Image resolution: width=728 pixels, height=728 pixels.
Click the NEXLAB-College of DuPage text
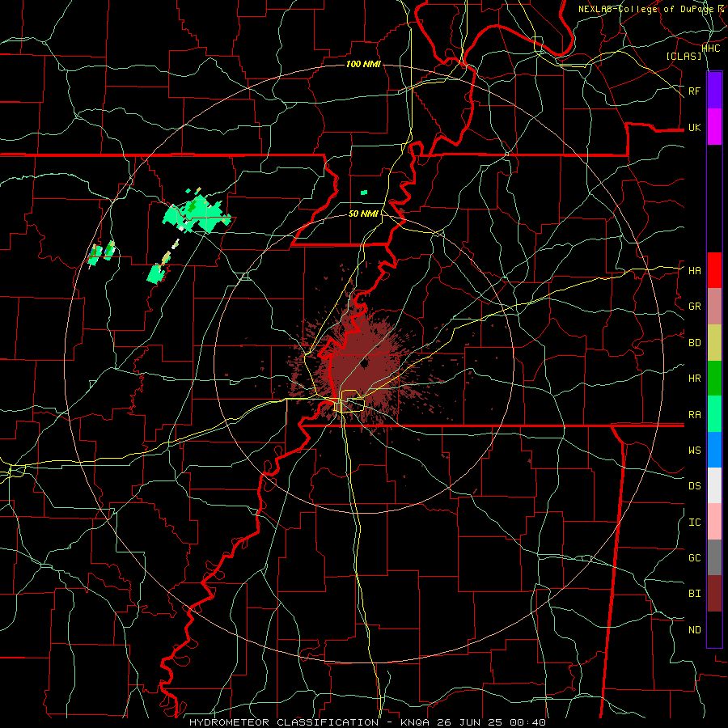point(645,9)
